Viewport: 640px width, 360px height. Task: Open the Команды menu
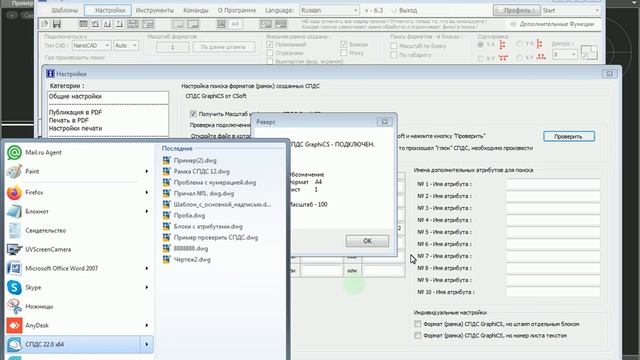pos(196,10)
